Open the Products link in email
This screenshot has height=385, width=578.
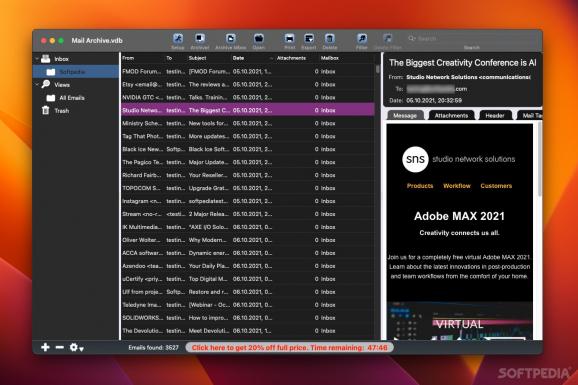pyautogui.click(x=420, y=186)
